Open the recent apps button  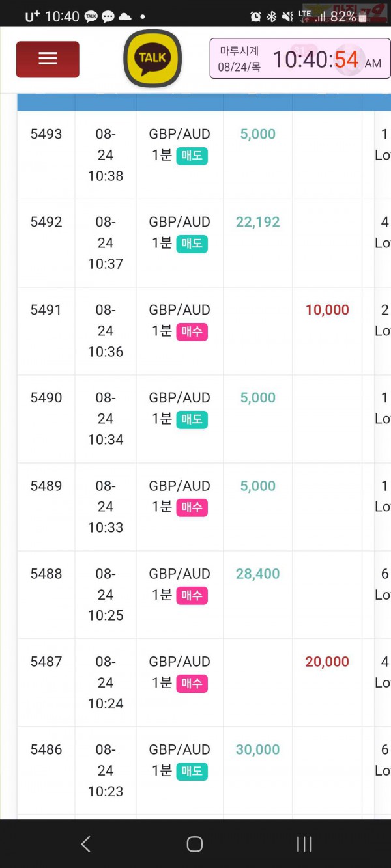pos(304,844)
